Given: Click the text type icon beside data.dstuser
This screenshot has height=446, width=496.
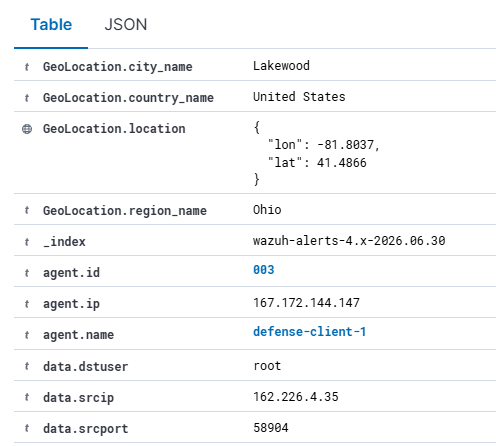Looking at the screenshot, I should pos(27,366).
